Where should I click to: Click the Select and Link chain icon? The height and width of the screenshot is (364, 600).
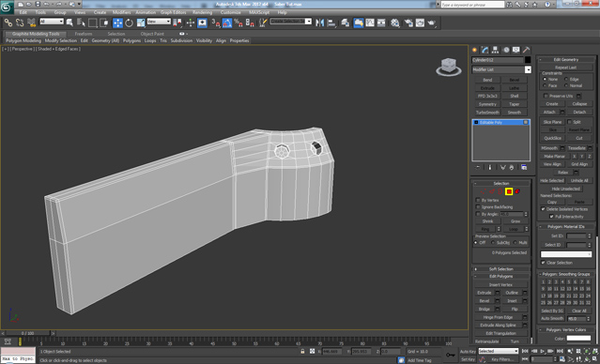pyautogui.click(x=8, y=23)
